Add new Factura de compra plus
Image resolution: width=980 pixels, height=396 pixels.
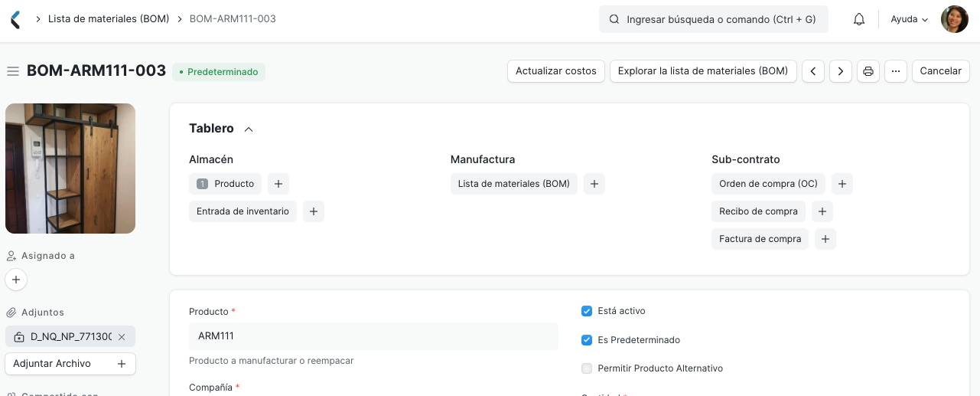click(825, 239)
